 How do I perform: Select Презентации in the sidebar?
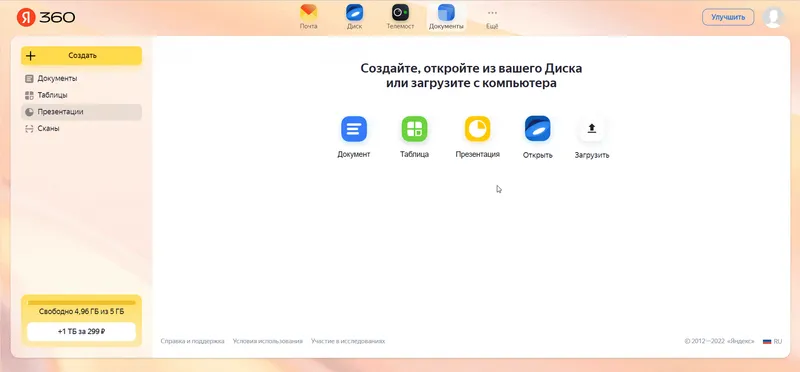tap(82, 112)
